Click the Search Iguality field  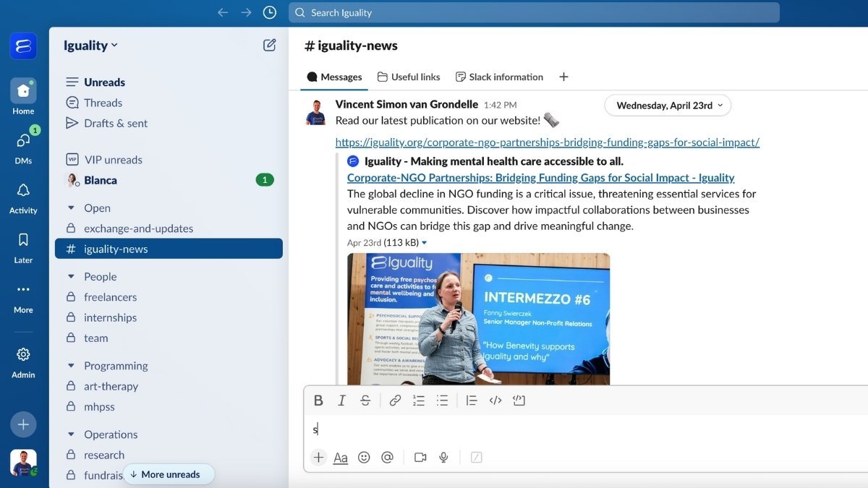tap(534, 12)
